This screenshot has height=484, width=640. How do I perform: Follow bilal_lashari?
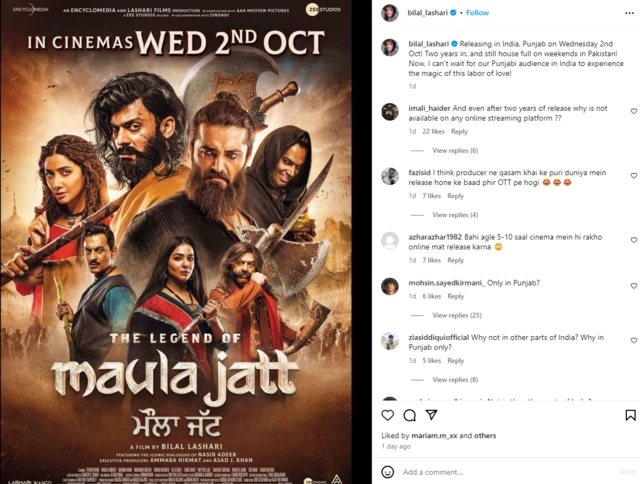tap(477, 13)
